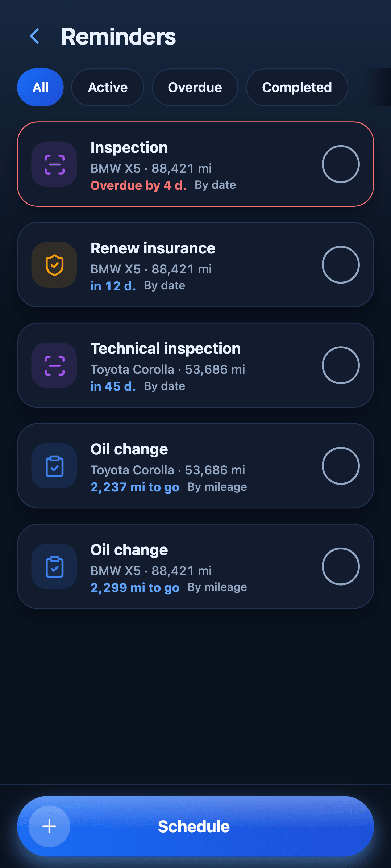Viewport: 391px width, 868px height.
Task: Check off Technical inspection reminder
Action: click(x=341, y=365)
